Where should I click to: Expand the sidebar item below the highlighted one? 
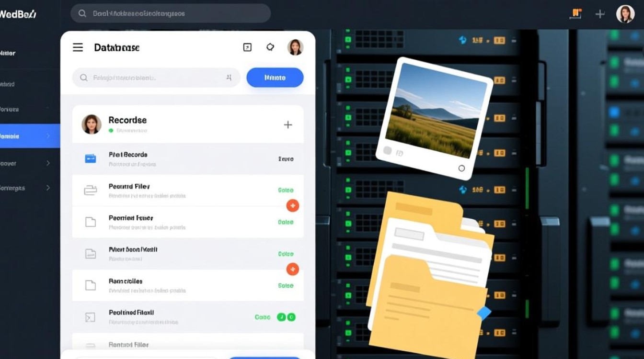tap(48, 163)
